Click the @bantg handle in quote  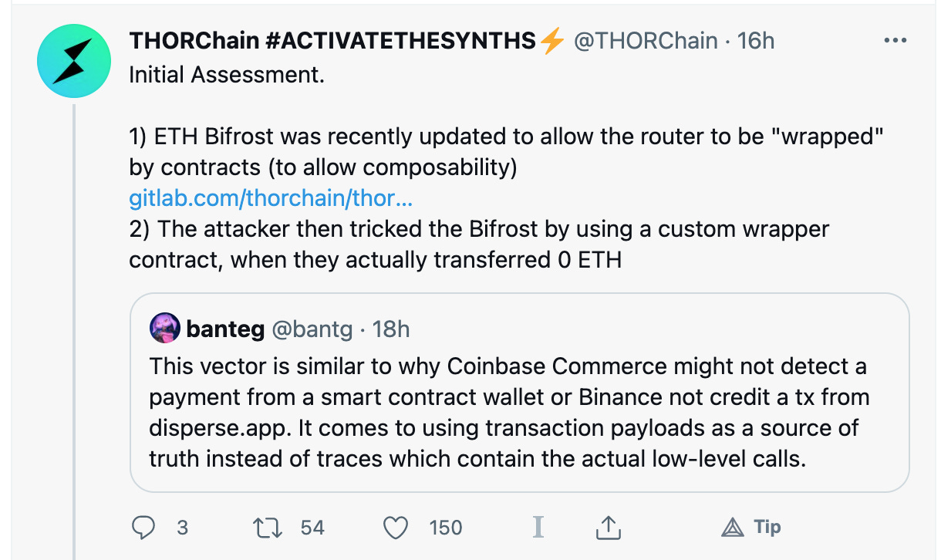(312, 330)
